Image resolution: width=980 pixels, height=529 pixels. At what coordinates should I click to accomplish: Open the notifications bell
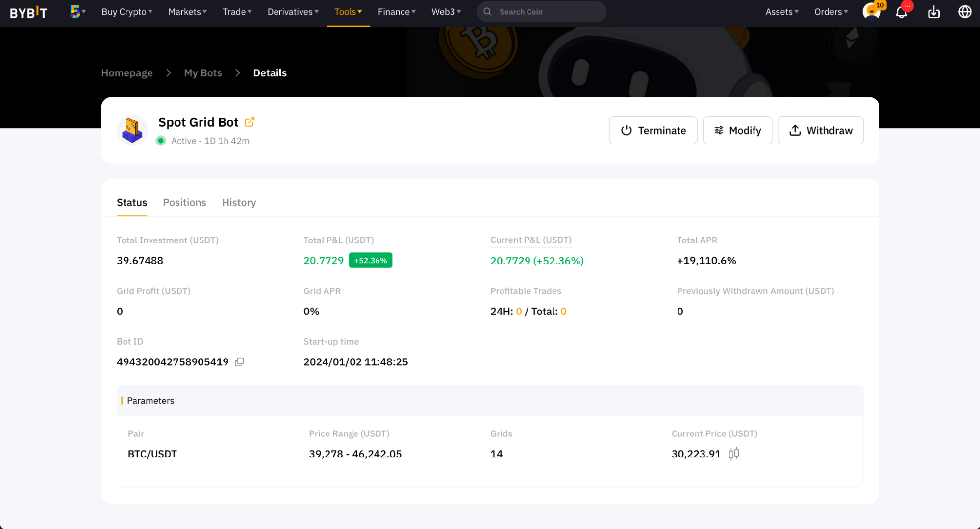901,12
